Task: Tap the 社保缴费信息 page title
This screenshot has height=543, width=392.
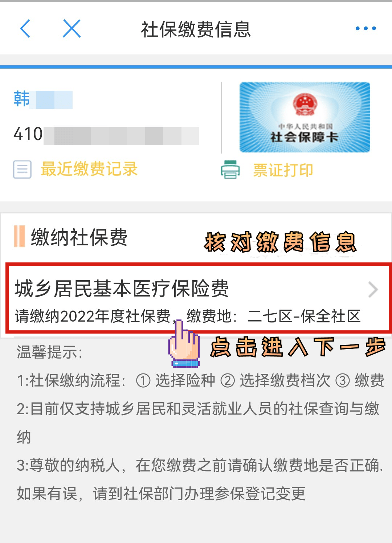Action: click(x=196, y=29)
